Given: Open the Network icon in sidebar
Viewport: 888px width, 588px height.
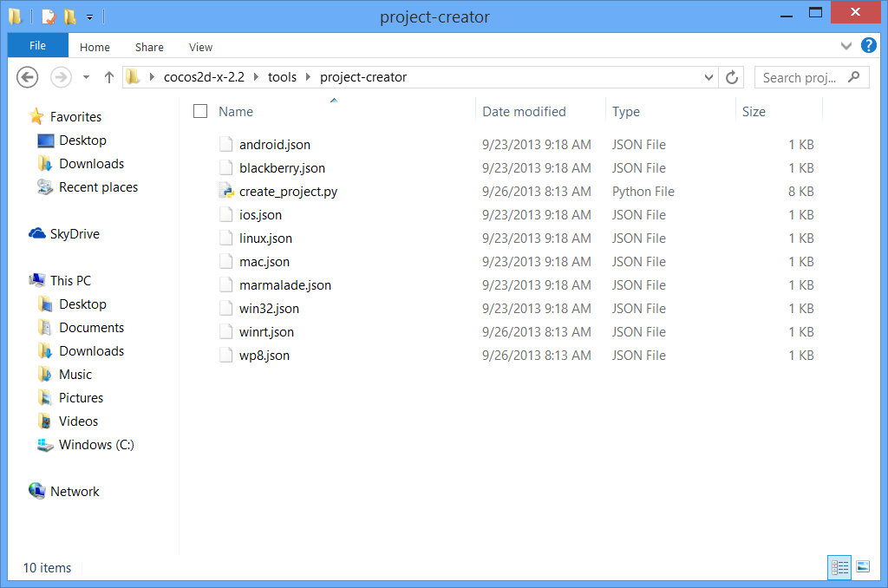Looking at the screenshot, I should click(x=37, y=491).
